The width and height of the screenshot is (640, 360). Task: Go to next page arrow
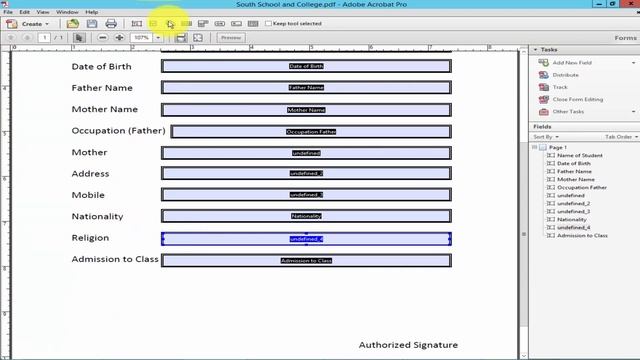27,38
